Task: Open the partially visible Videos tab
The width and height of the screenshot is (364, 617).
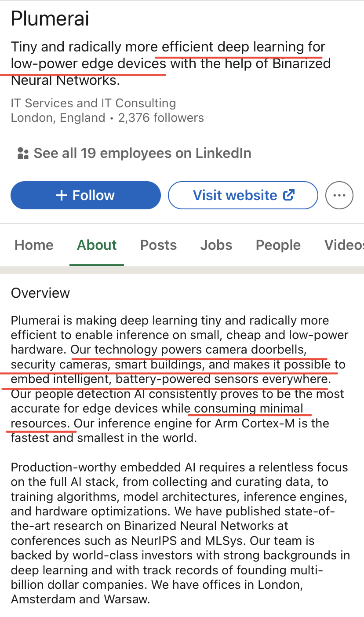Action: [344, 245]
